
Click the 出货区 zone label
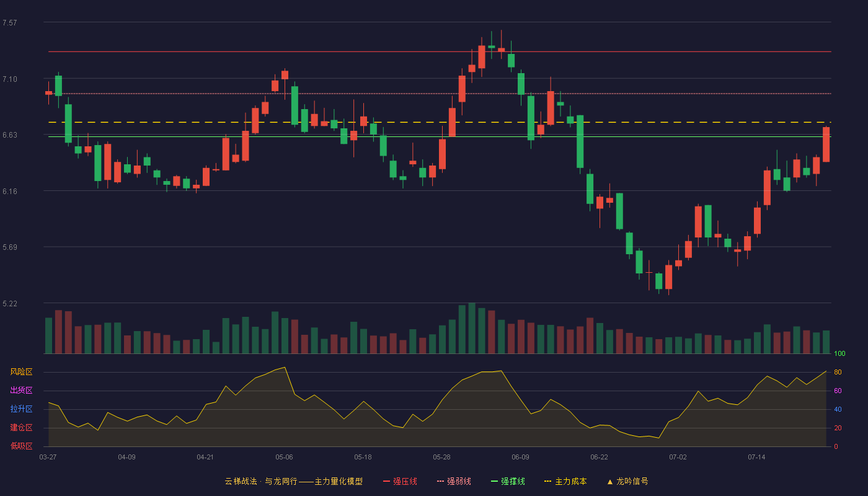point(21,391)
